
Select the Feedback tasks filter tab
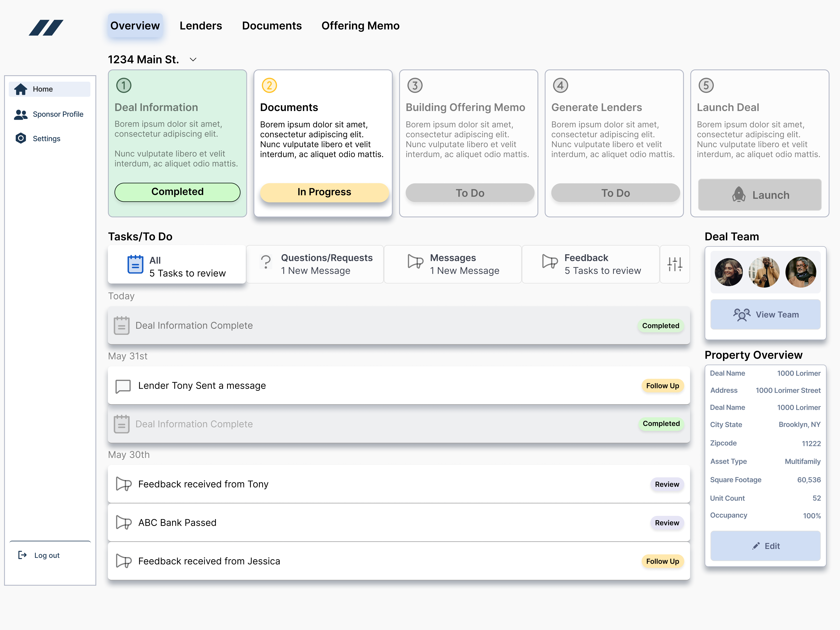[x=591, y=264]
